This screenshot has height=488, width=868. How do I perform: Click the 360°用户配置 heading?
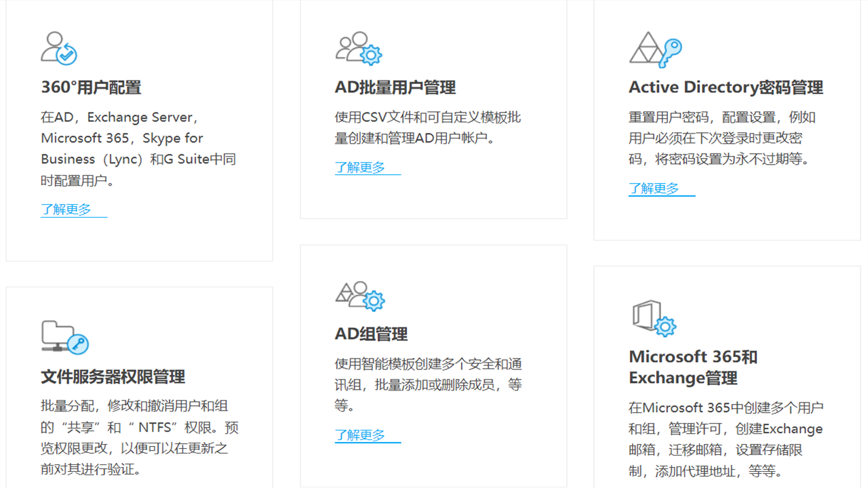(x=91, y=87)
